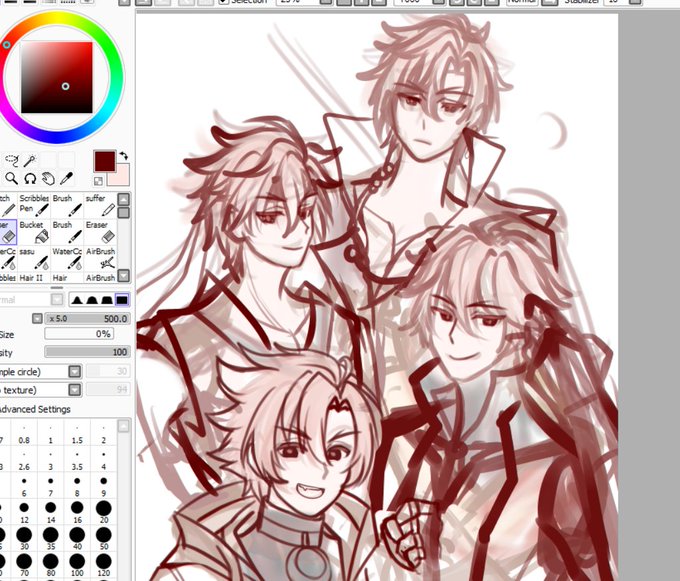Pick the 2.6 brush size preset
The height and width of the screenshot is (581, 680).
click(24, 462)
